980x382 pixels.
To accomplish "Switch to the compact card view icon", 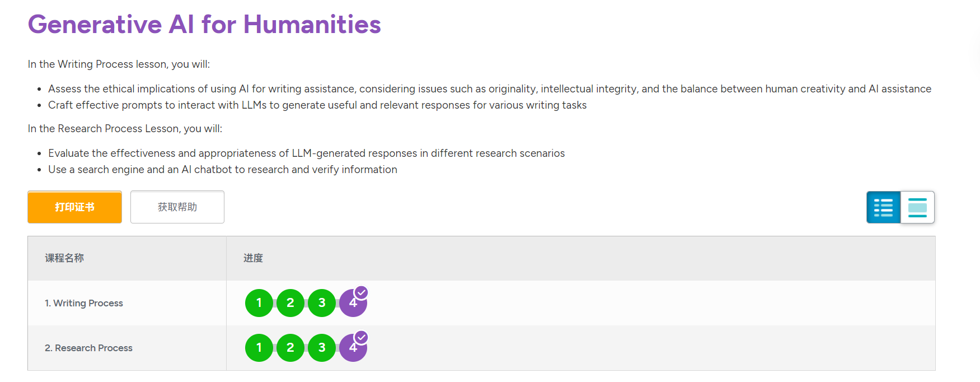I will tap(917, 207).
